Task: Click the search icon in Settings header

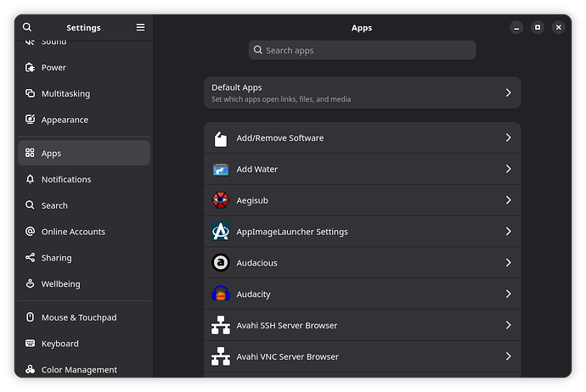Action: [x=27, y=27]
